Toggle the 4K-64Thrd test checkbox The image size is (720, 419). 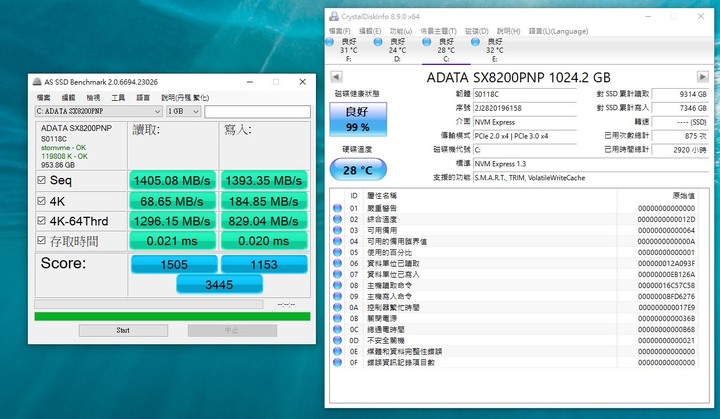tap(41, 221)
